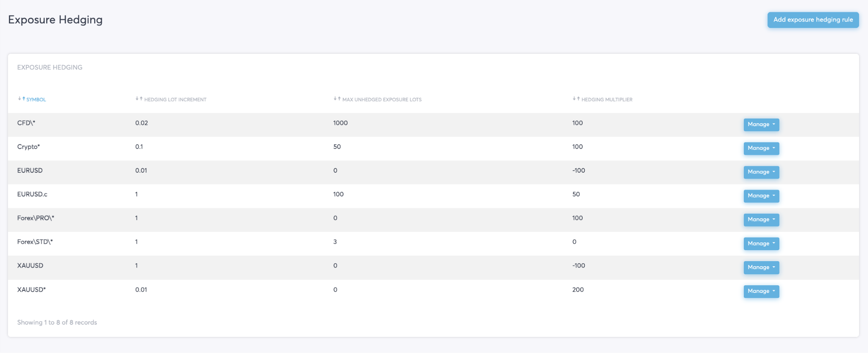Click the Hedging Lot Increment header text

[175, 99]
